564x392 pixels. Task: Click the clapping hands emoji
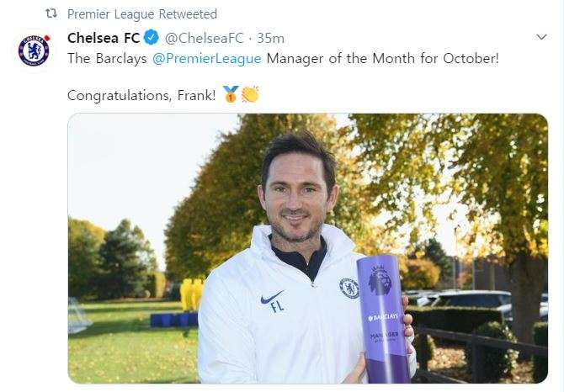[x=250, y=94]
